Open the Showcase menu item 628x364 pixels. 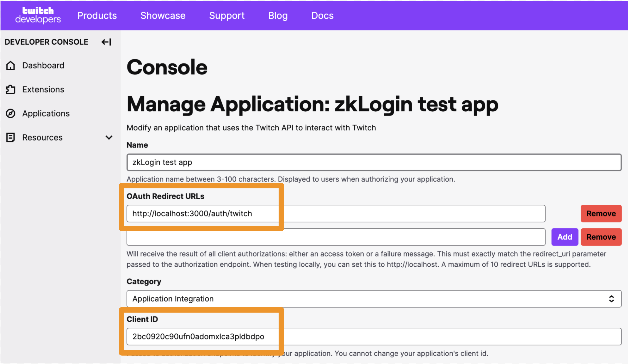[x=163, y=16]
